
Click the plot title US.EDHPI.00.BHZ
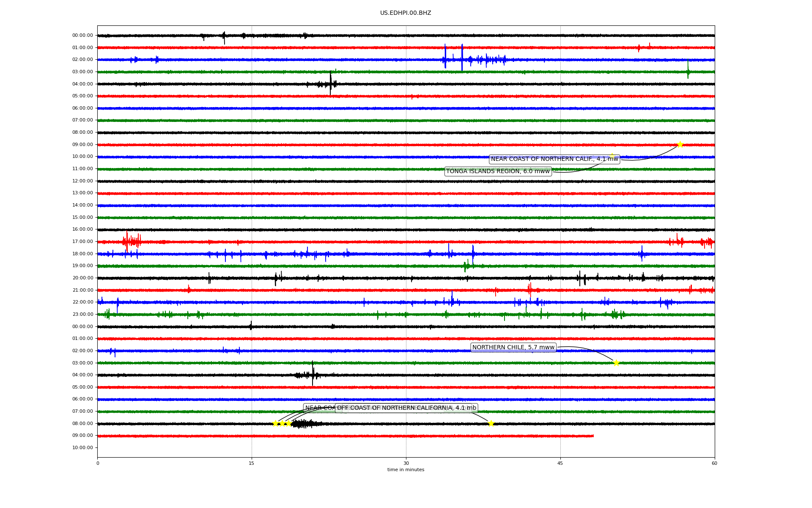[x=406, y=13]
